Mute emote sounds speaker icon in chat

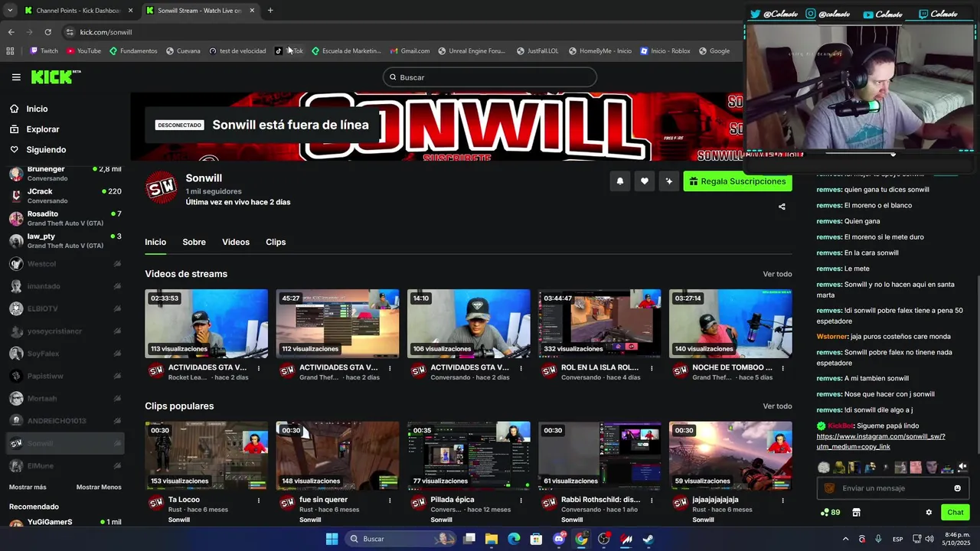point(962,467)
